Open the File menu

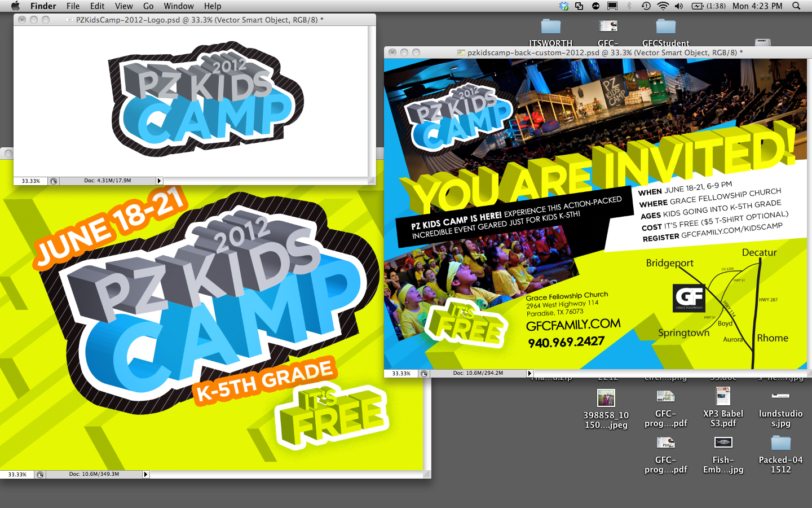(73, 6)
